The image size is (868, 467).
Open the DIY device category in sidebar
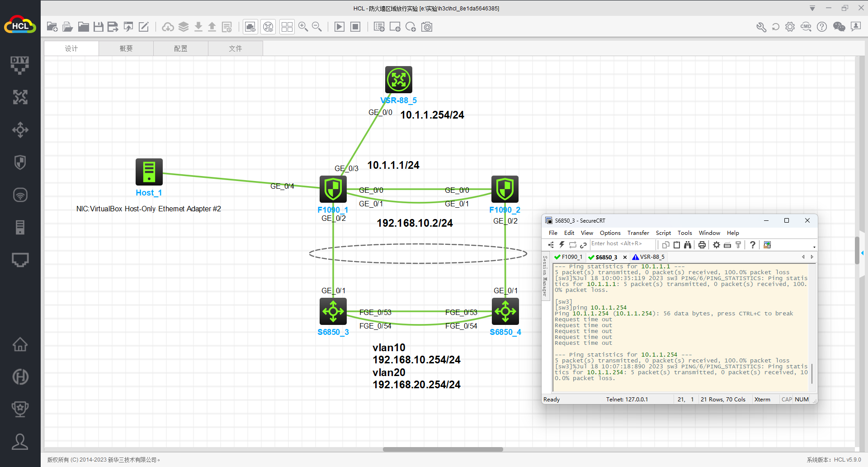[x=20, y=65]
